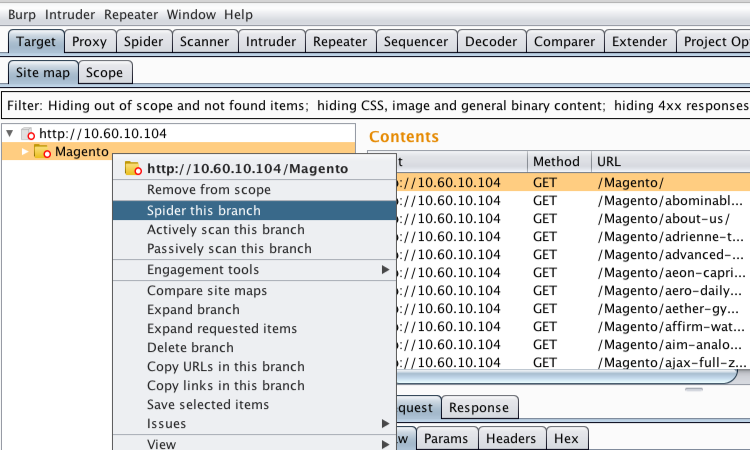Switch to the Sequencer tab
Viewport: 750px width, 450px height.
416,42
